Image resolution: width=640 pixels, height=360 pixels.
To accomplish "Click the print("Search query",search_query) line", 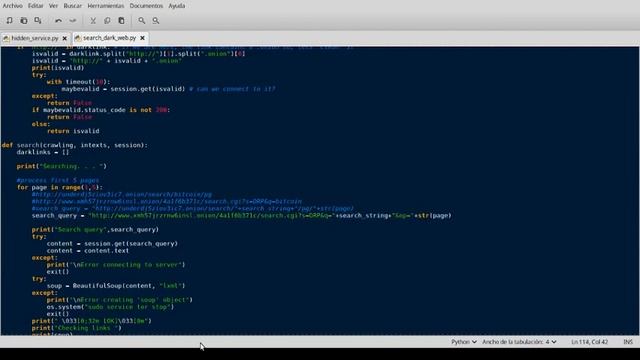I will coord(95,230).
